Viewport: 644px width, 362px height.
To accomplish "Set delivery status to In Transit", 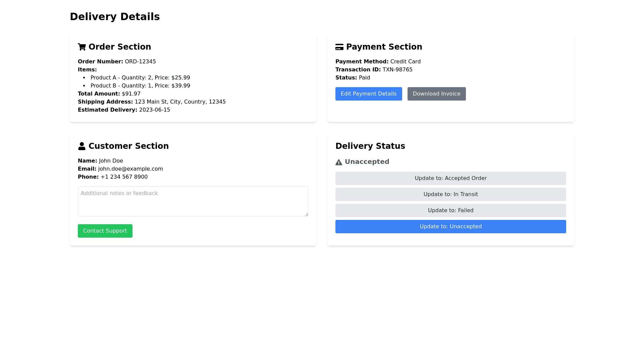I will point(450,194).
